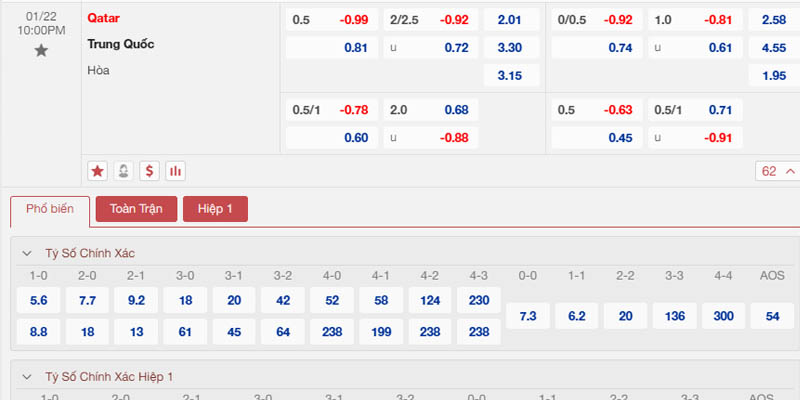Bet correct score 3-2 home at 42

pos(283,300)
